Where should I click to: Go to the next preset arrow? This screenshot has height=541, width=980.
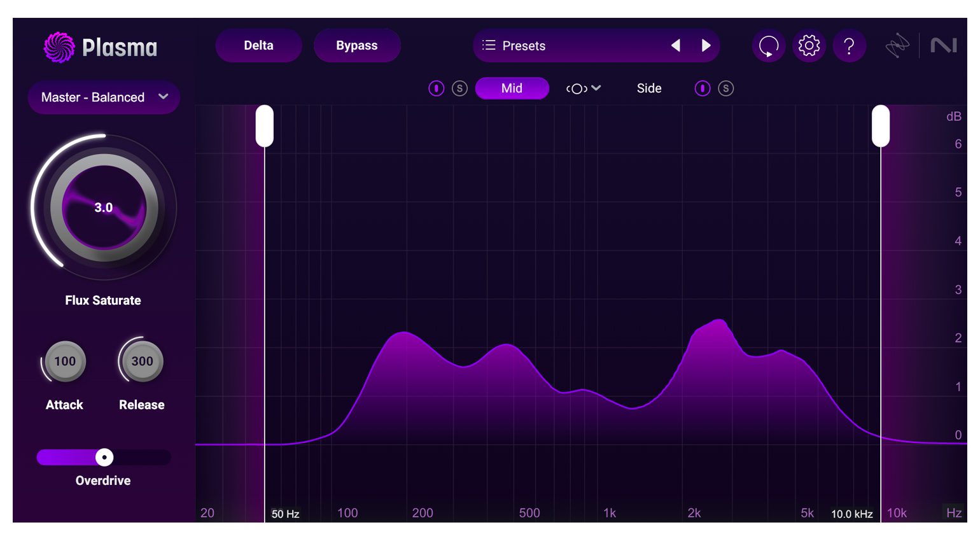706,46
